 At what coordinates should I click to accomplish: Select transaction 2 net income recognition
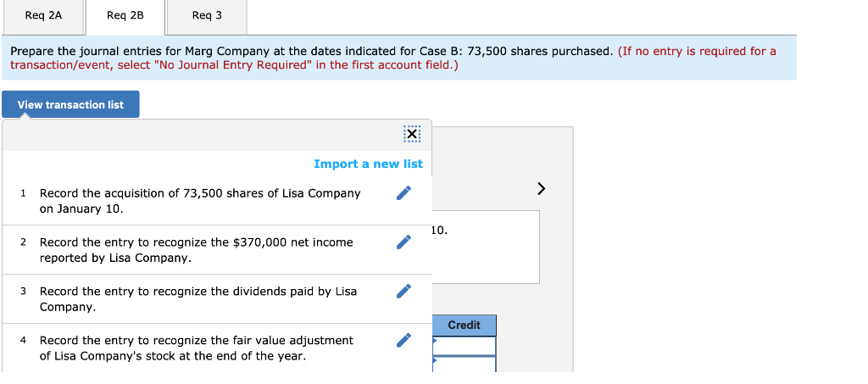tap(196, 250)
